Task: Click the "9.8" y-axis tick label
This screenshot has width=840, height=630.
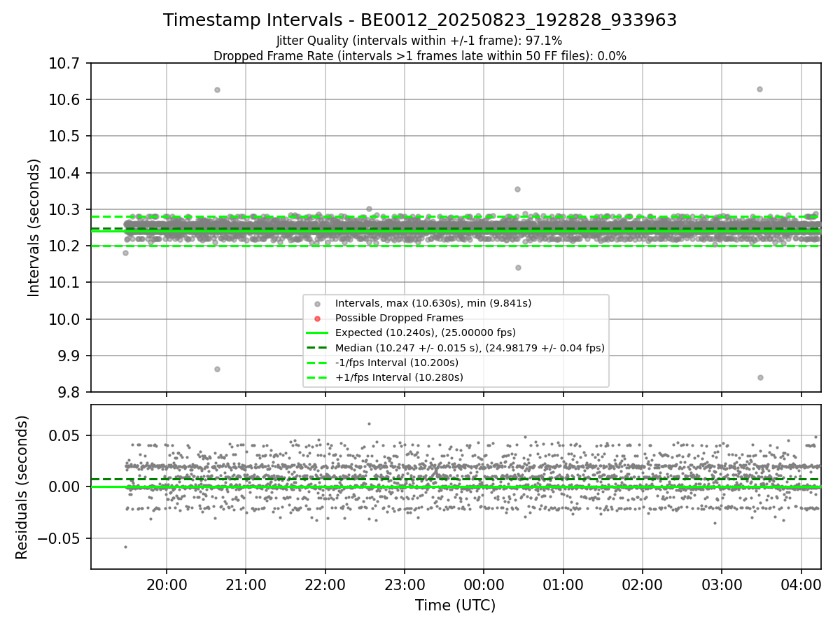Action: pyautogui.click(x=70, y=392)
